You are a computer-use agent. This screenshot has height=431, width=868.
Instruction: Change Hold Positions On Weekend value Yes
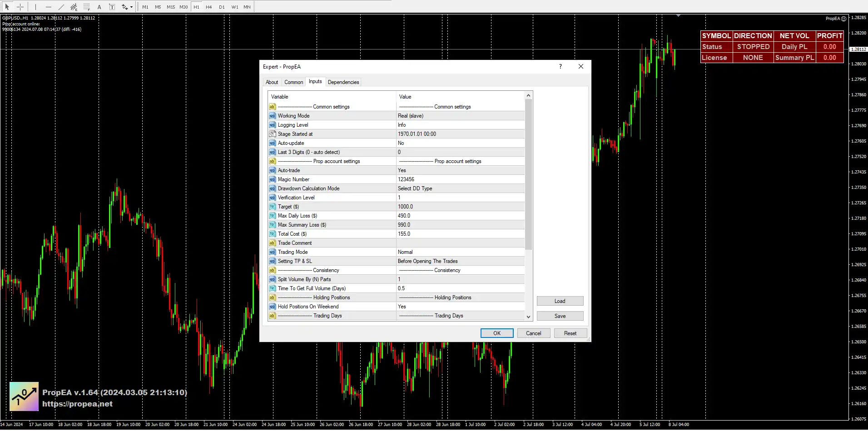pos(460,307)
